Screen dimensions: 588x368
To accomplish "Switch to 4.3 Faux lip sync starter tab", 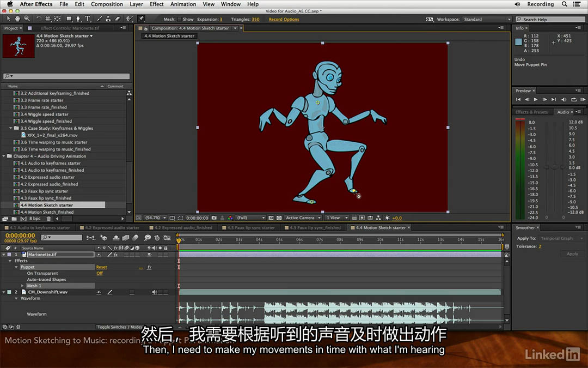I will 251,227.
